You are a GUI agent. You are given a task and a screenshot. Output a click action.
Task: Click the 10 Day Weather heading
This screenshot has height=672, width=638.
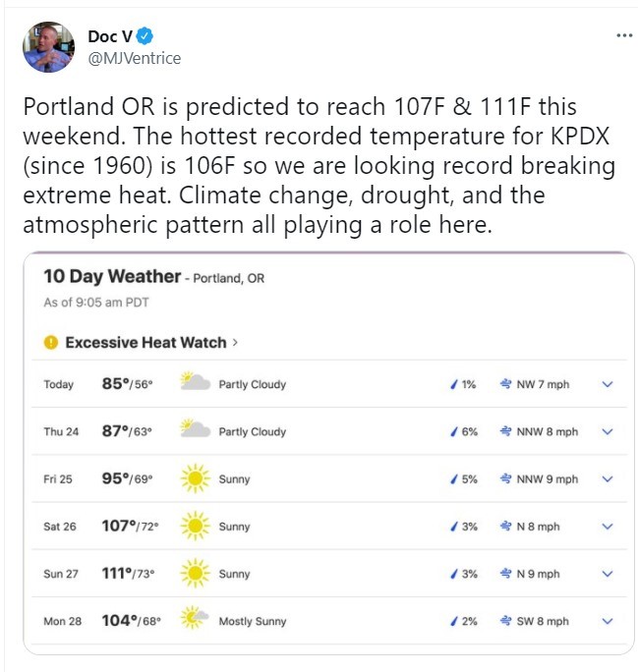click(112, 276)
